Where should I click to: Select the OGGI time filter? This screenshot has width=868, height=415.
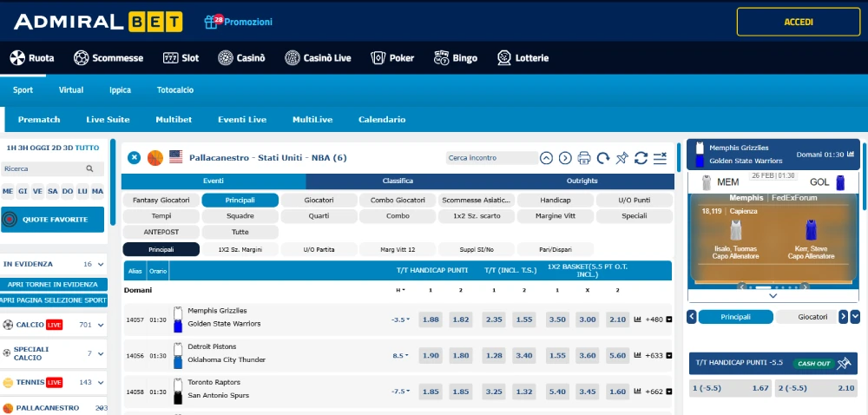click(39, 148)
